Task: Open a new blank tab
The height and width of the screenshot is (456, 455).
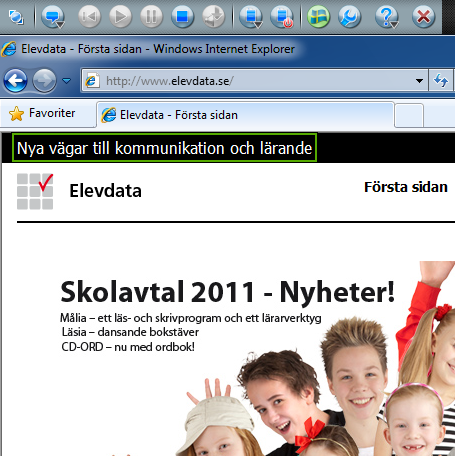Action: 409,116
